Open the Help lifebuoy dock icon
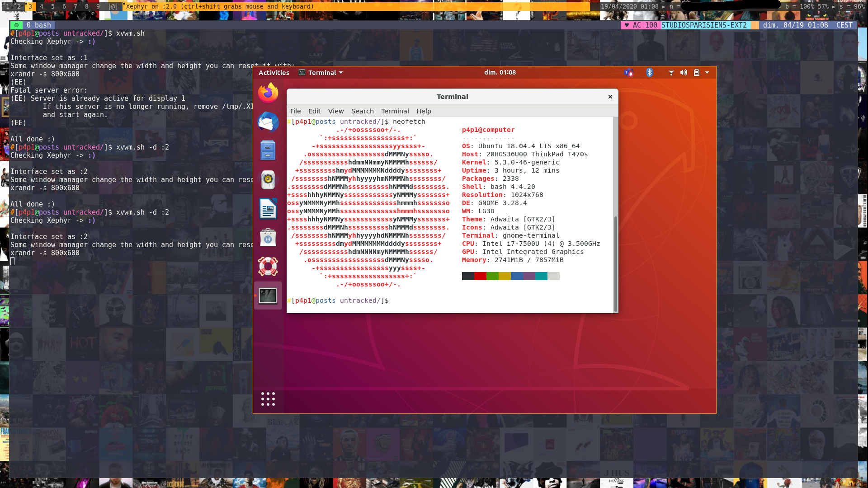This screenshot has width=868, height=488. point(268,267)
